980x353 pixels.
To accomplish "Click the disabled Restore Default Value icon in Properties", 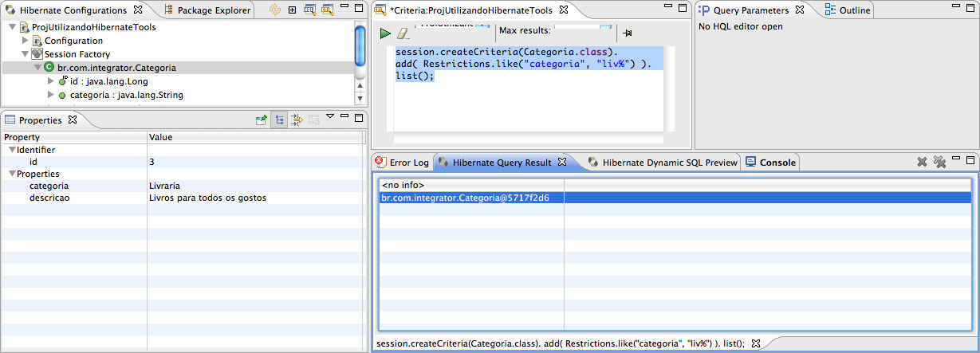I will 314,120.
